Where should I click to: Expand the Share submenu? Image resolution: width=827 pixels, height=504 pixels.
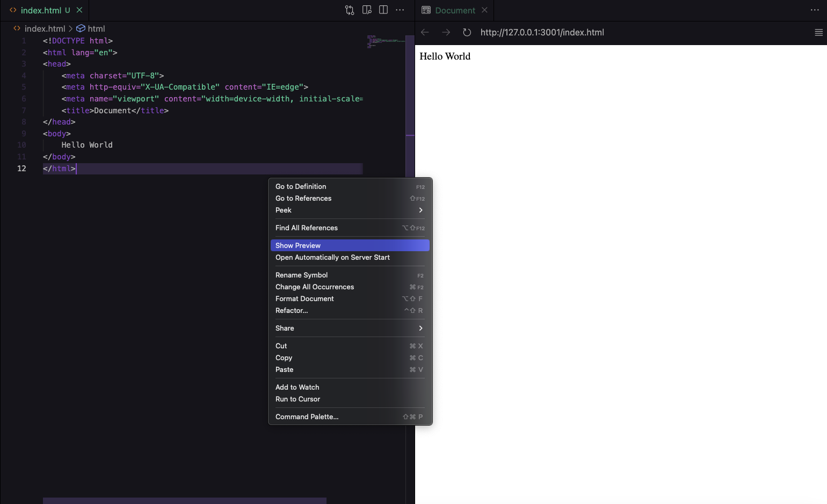(350, 328)
